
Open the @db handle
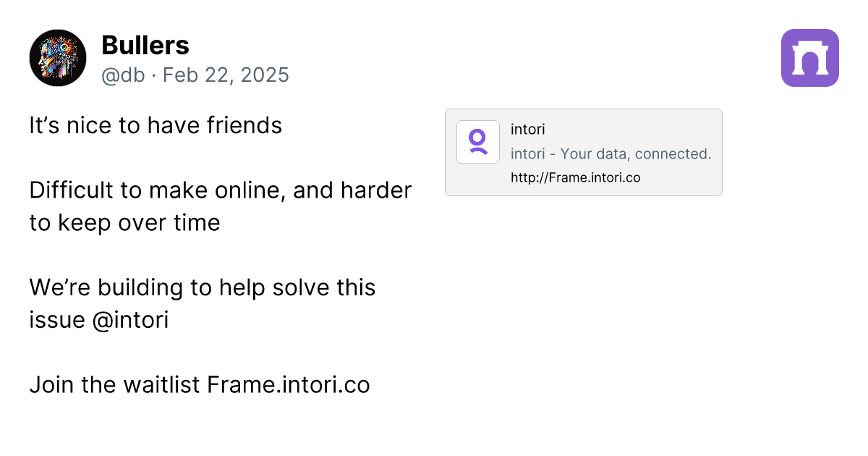pos(123,75)
